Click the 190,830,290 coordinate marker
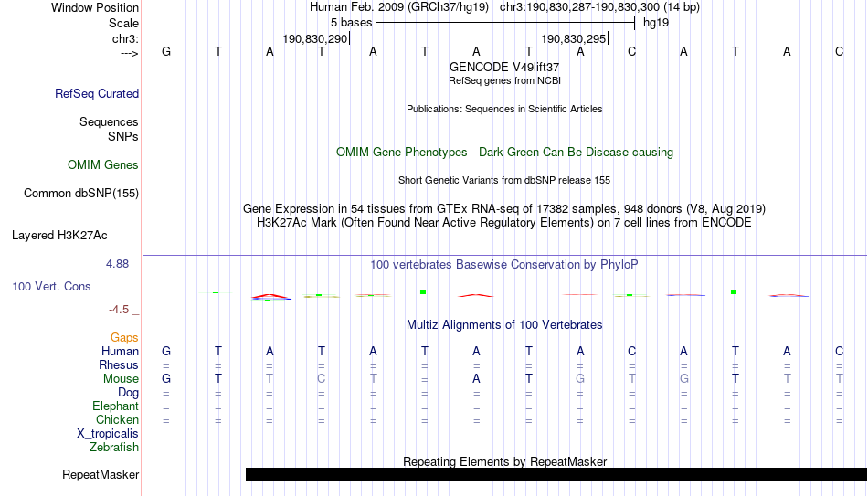This screenshot has width=868, height=496. pos(315,38)
